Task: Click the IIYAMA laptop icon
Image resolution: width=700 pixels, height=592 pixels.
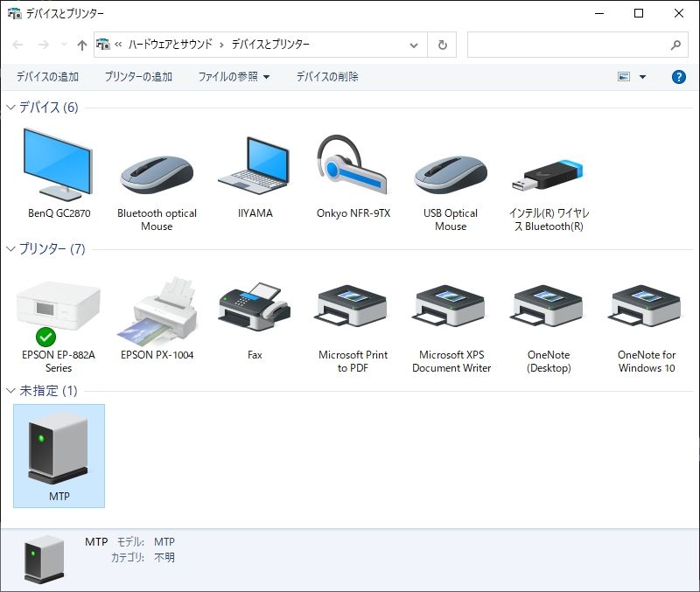Action: pos(255,166)
